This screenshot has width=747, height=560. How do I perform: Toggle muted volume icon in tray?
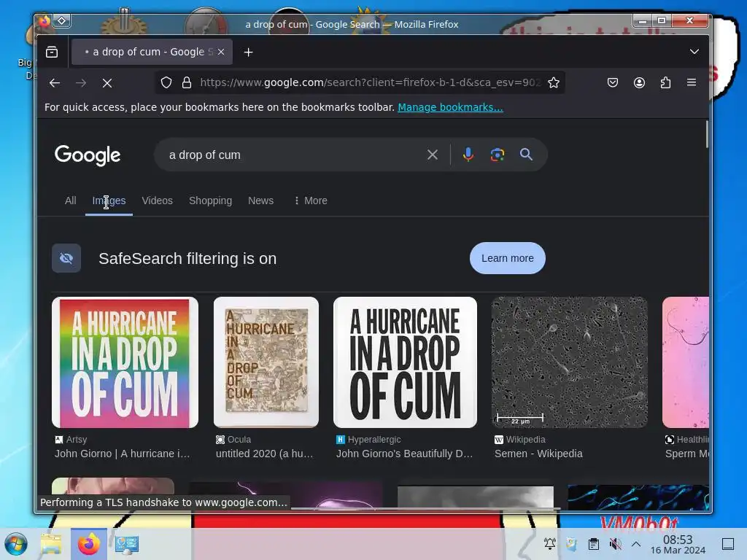click(x=615, y=543)
